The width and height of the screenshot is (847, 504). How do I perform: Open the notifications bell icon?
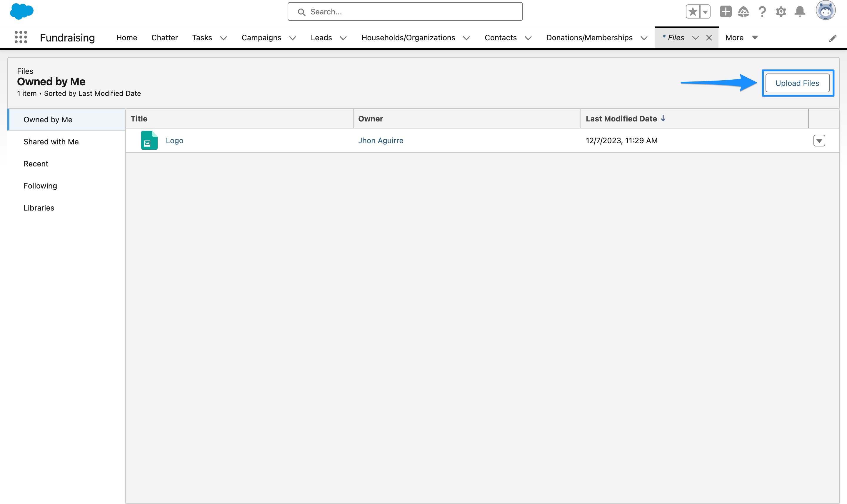799,11
